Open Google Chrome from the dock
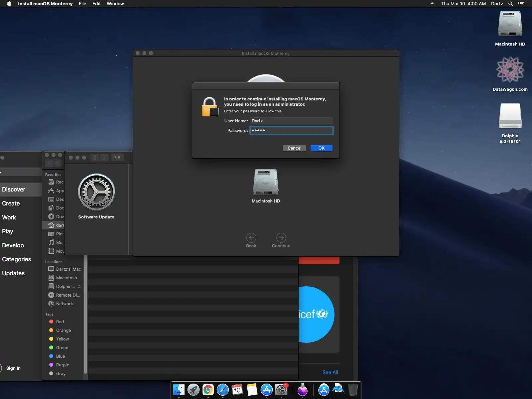Viewport: 532px width, 399px height. (x=208, y=390)
